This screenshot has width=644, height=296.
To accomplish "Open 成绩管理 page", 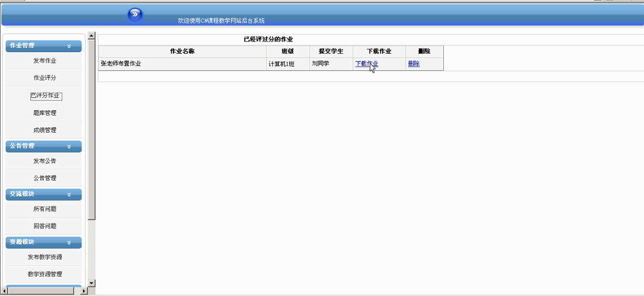I will pyautogui.click(x=45, y=130).
